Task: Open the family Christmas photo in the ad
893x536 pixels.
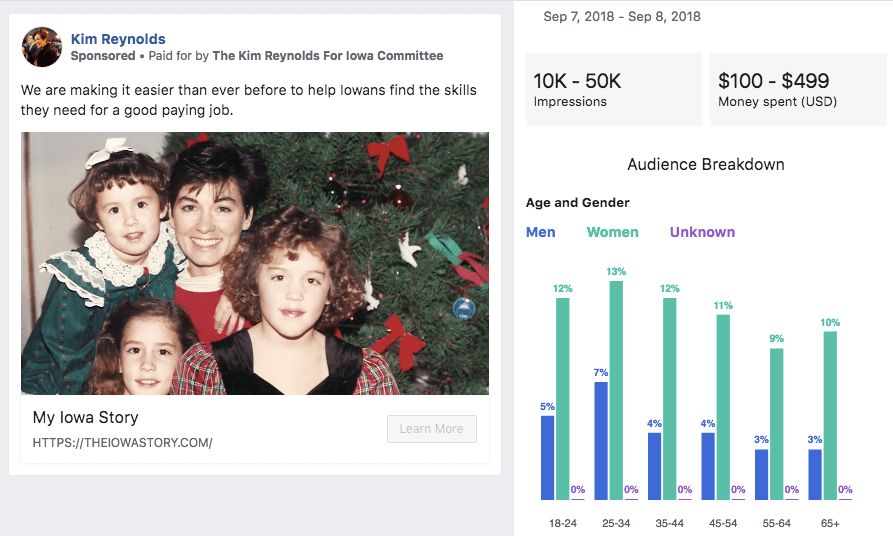Action: (255, 263)
